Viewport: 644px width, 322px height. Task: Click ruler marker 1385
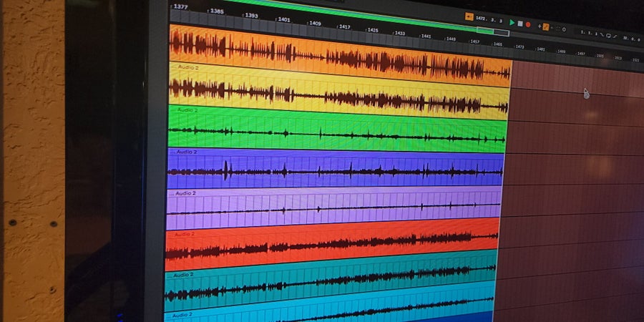click(217, 11)
